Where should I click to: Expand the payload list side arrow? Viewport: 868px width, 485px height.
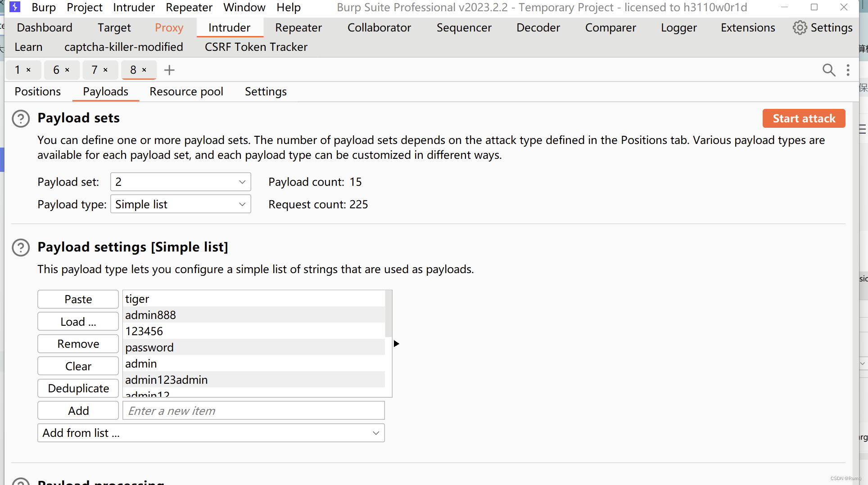point(396,343)
